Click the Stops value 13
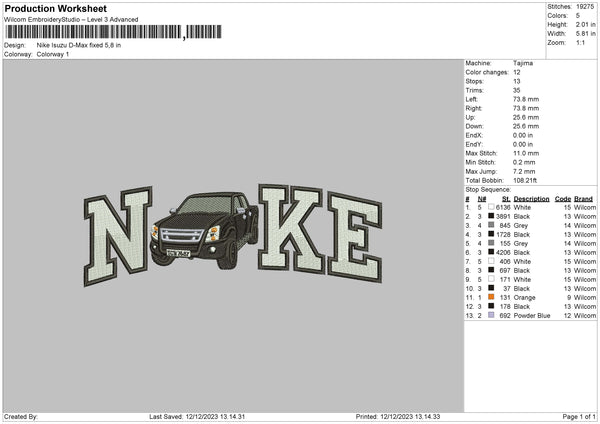 tap(517, 81)
